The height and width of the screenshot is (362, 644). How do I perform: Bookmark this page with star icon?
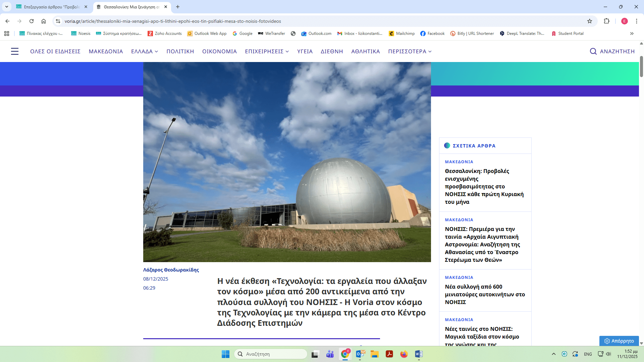click(590, 21)
